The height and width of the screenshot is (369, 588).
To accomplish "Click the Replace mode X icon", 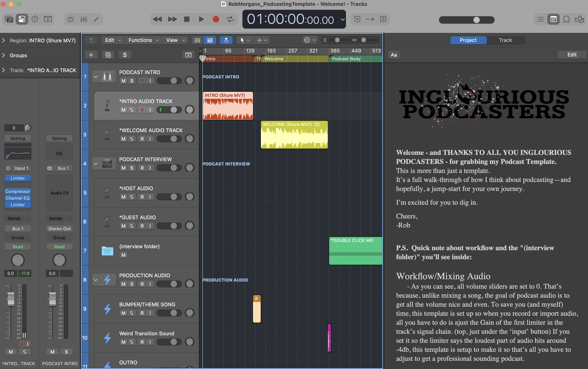I will coord(357,19).
